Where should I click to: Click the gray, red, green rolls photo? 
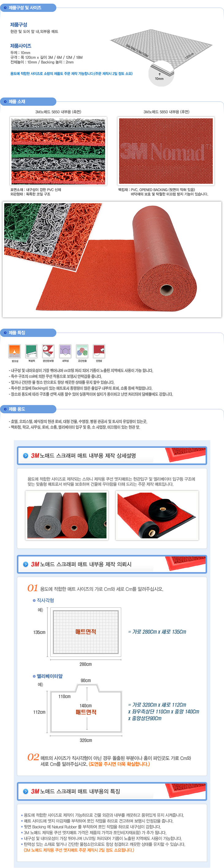[67, 515]
